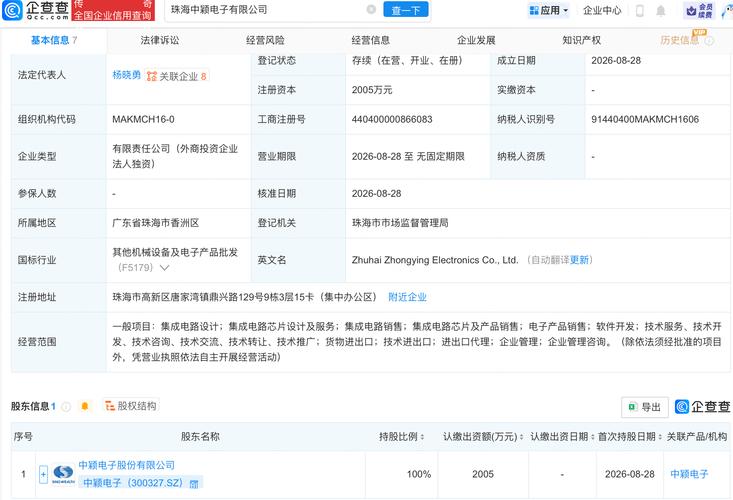The image size is (733, 500).
Task: Select 组织机构代码 value MAKMCH16-0
Action: [143, 119]
